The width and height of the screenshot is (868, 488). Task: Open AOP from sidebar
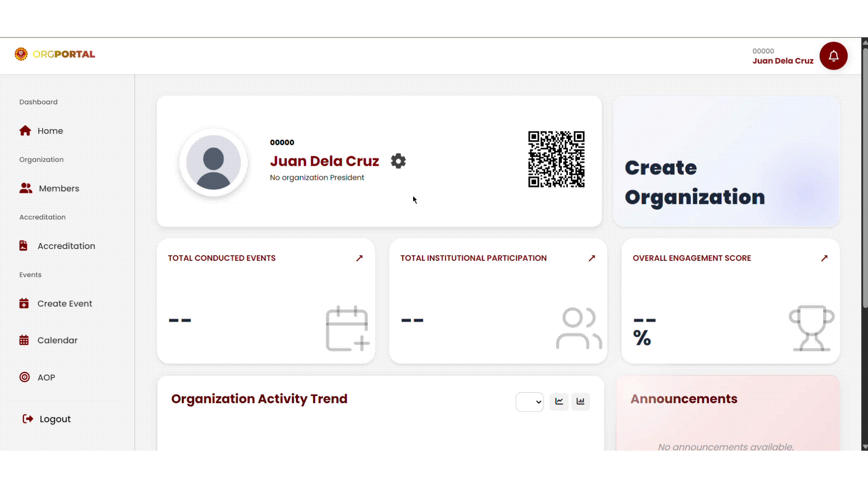pyautogui.click(x=46, y=377)
